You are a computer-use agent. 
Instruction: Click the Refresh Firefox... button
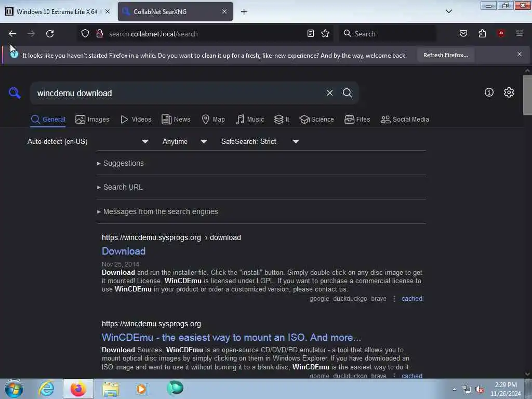[x=445, y=55]
